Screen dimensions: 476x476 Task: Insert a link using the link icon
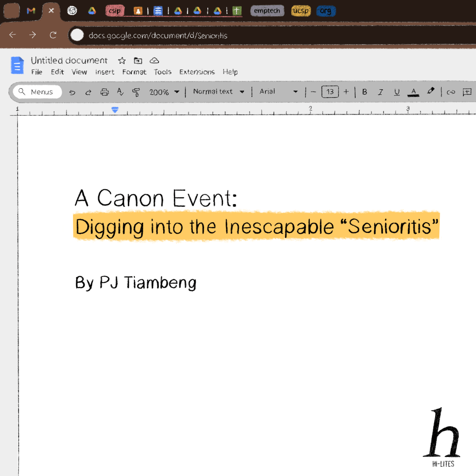tap(450, 92)
